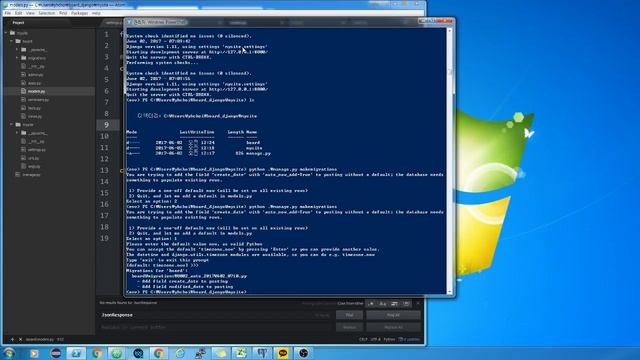This screenshot has height=360, width=640.
Task: Click the UTF-8 encoding indicator
Action: (376, 339)
